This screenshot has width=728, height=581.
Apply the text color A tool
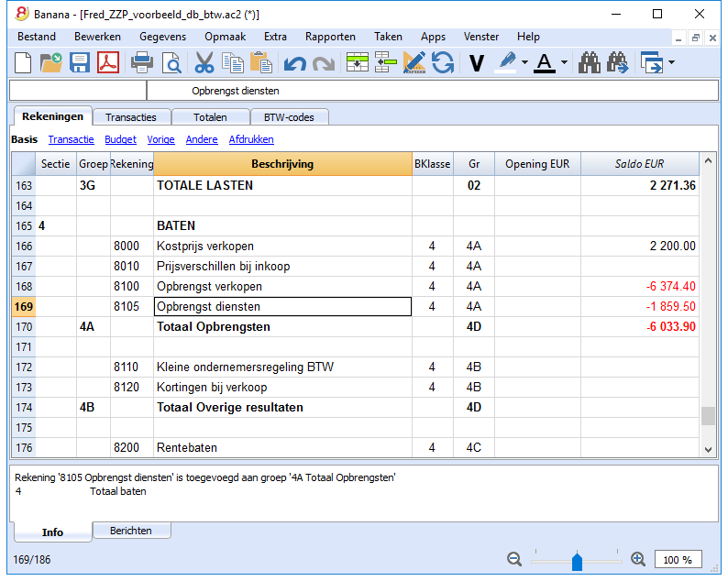pos(545,62)
